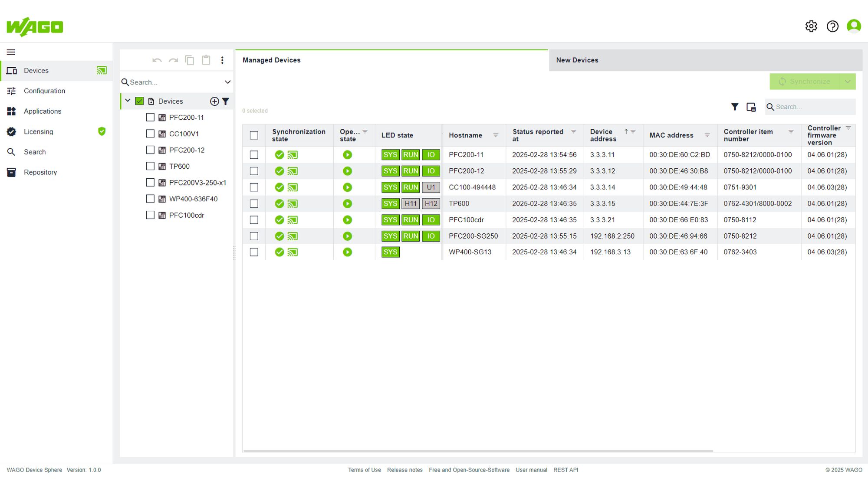Viewport: 868px width, 488px height.
Task: Uncheck the Devices root checkbox in tree
Action: 139,102
